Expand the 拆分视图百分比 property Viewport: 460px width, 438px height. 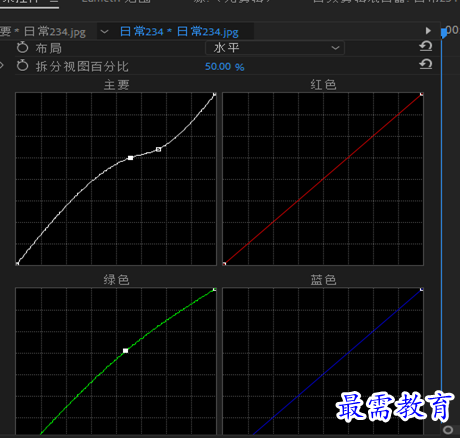[2, 65]
